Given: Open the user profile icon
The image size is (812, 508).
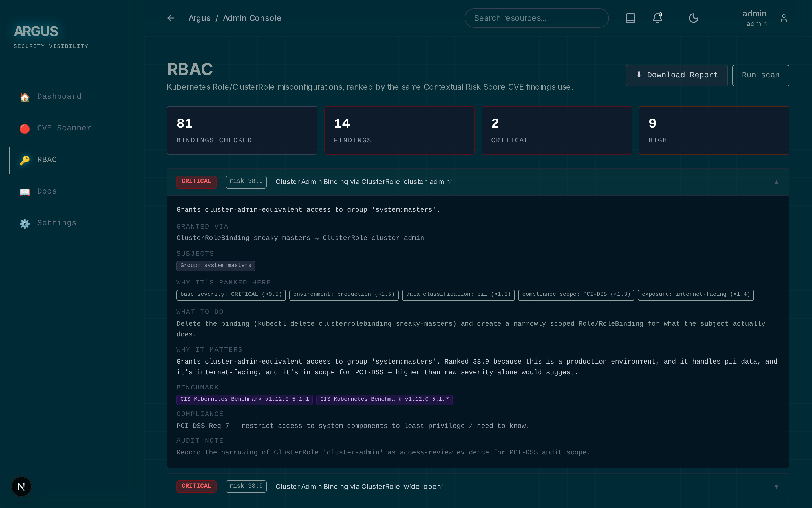Looking at the screenshot, I should [784, 18].
